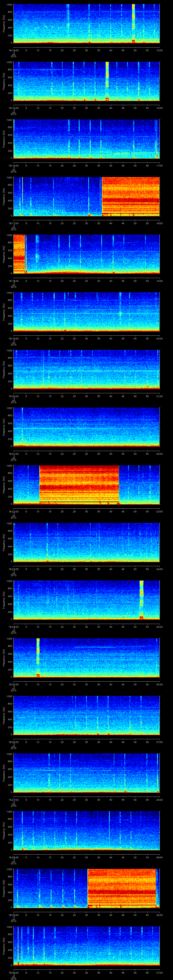This screenshot has width=173, height=980.
Task: Pick the tall yellow burst in the 18:25 spectrogram
Action: click(x=38, y=657)
